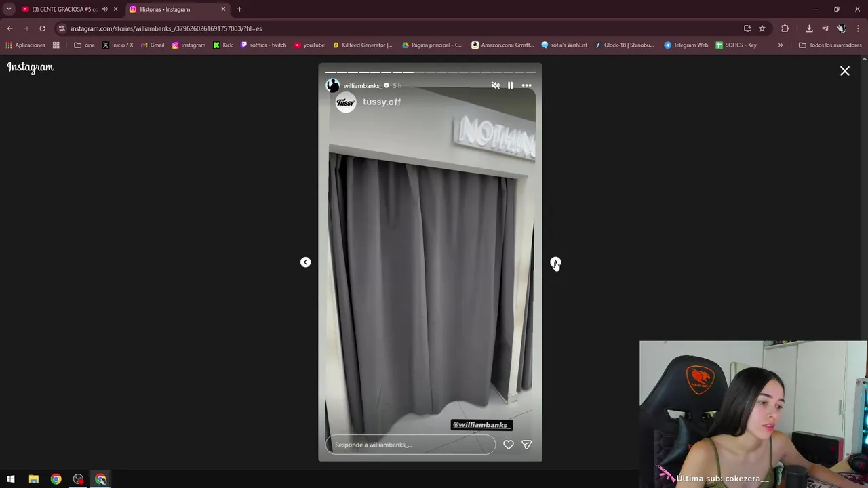Open the instagram bookmark
The height and width of the screenshot is (488, 868).
click(189, 45)
